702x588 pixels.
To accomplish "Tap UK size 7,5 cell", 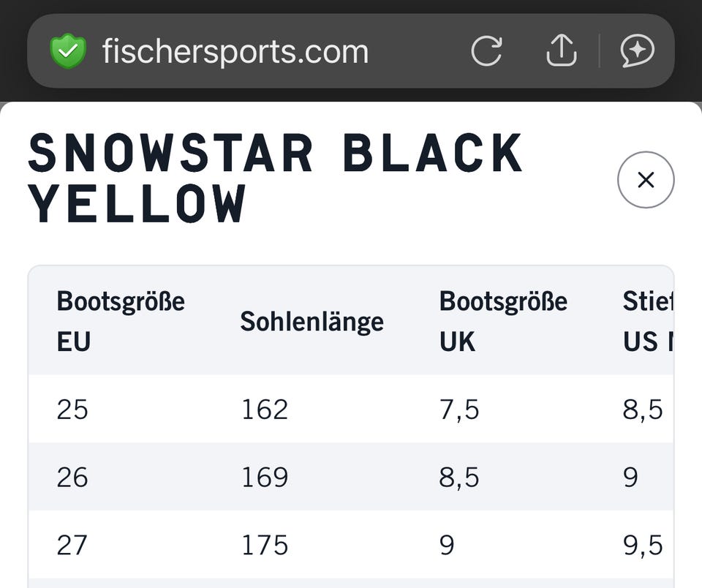I will (459, 410).
